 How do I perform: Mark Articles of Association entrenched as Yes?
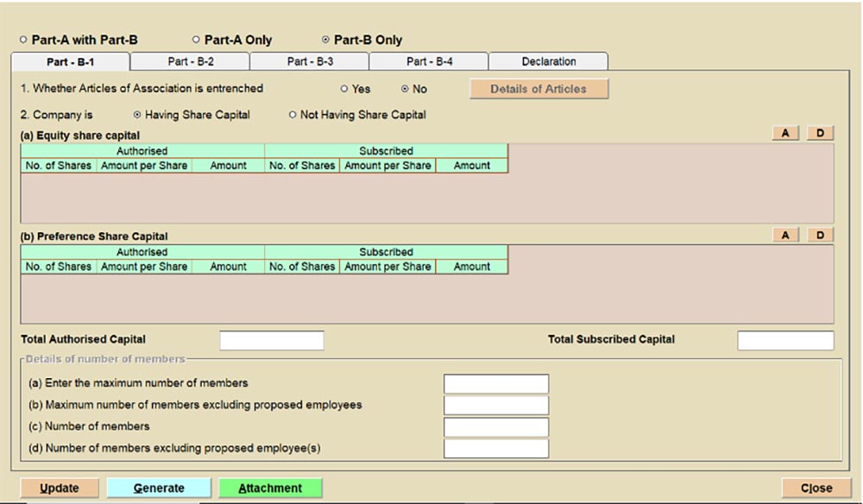click(344, 89)
